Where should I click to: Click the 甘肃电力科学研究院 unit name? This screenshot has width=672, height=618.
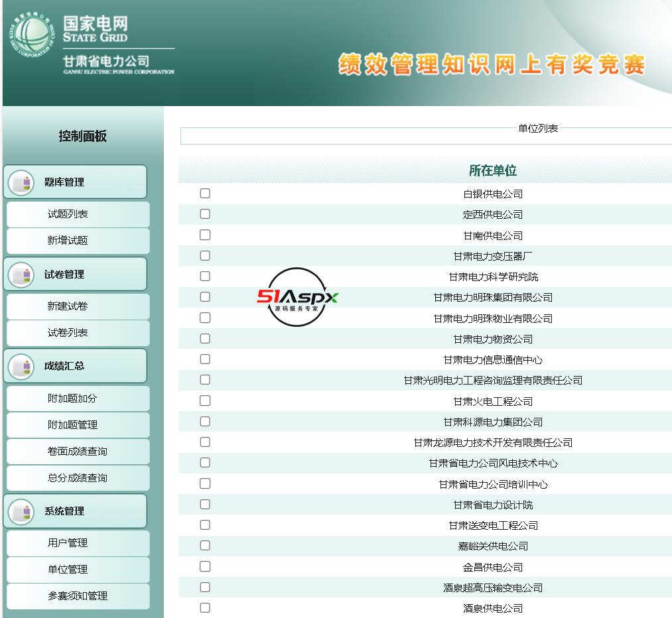pos(494,277)
